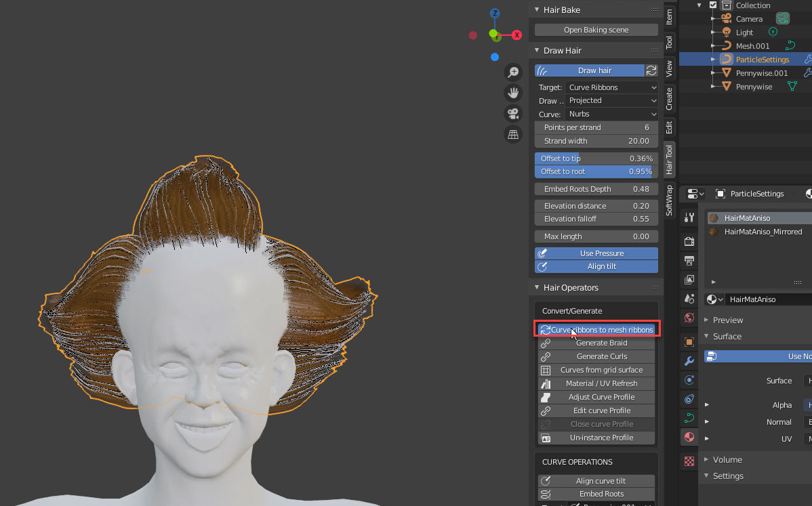Screen dimensions: 812x506
Task: Open the Draw Projected dropdown
Action: (x=611, y=100)
